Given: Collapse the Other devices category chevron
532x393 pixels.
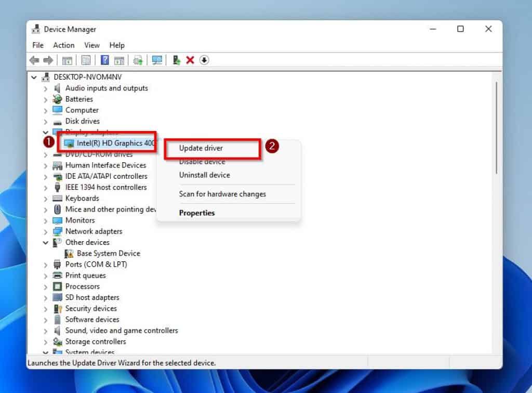Looking at the screenshot, I should tap(46, 243).
